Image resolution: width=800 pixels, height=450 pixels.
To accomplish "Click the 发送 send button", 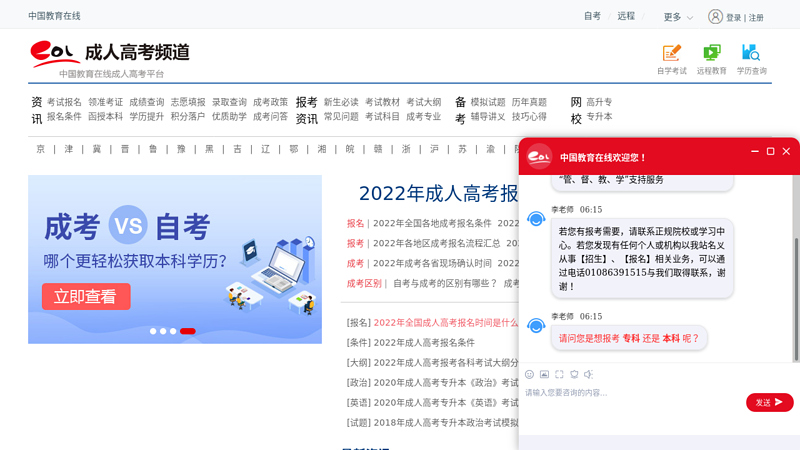I will [769, 402].
